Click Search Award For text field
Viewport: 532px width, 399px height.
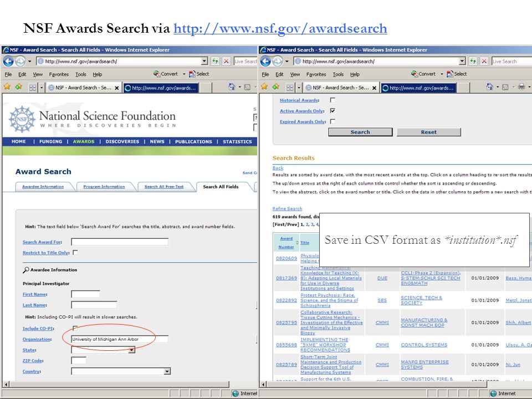pos(120,242)
